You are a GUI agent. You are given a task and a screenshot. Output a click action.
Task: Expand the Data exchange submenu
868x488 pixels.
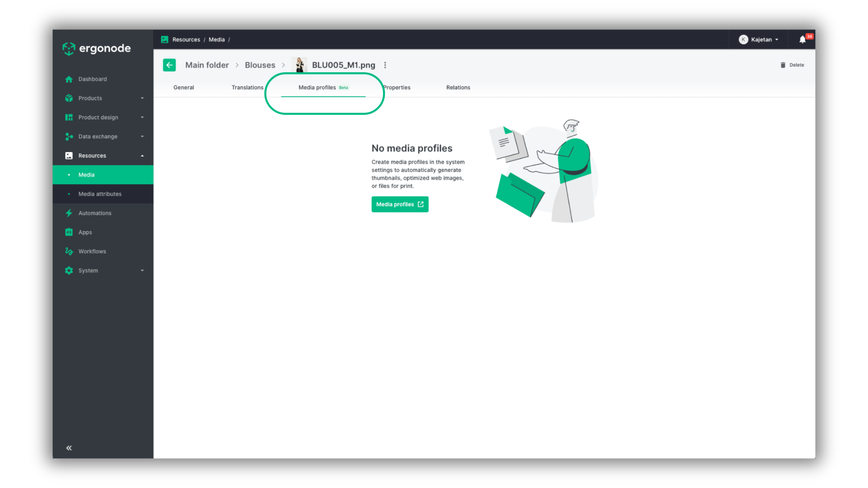[142, 136]
